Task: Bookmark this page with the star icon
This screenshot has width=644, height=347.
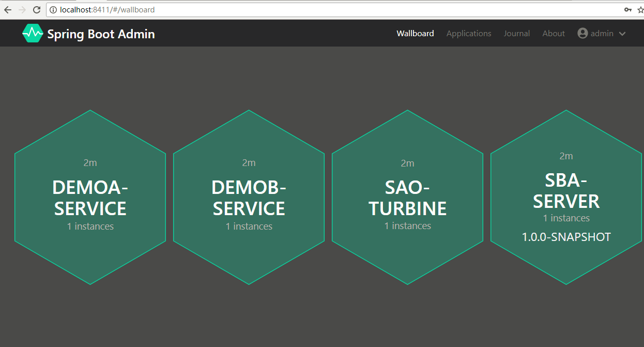Action: pyautogui.click(x=640, y=10)
